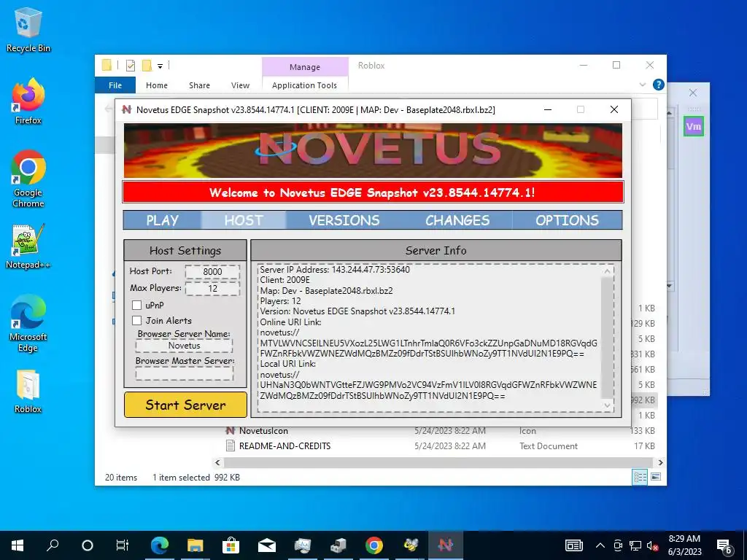Image resolution: width=747 pixels, height=560 pixels.
Task: Click the Server IP Address line
Action: 335,270
